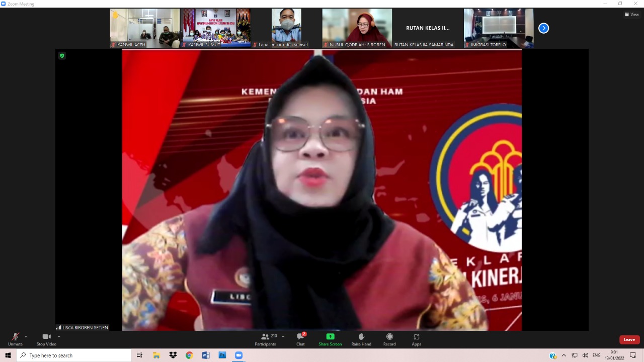
Task: Open Zoom Apps
Action: coord(416,337)
